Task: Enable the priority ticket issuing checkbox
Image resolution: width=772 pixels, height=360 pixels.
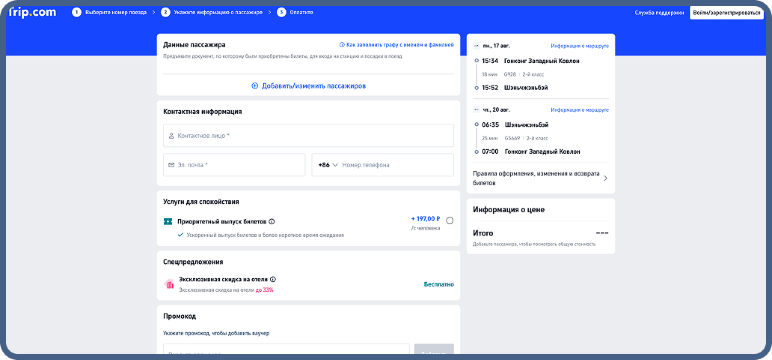Action: [449, 221]
